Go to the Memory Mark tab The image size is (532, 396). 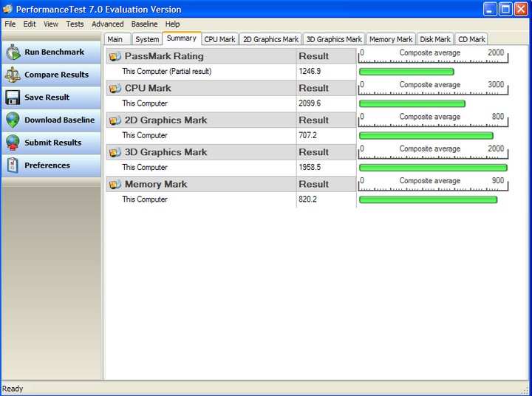[391, 39]
